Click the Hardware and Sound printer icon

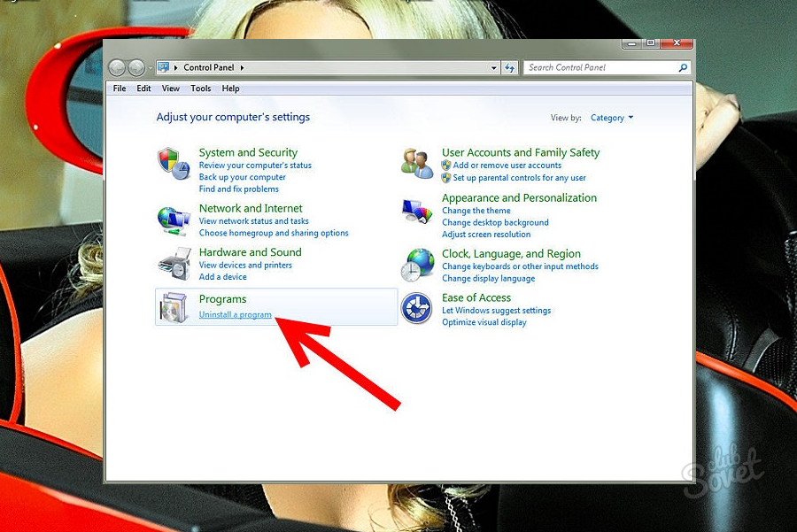pos(174,263)
